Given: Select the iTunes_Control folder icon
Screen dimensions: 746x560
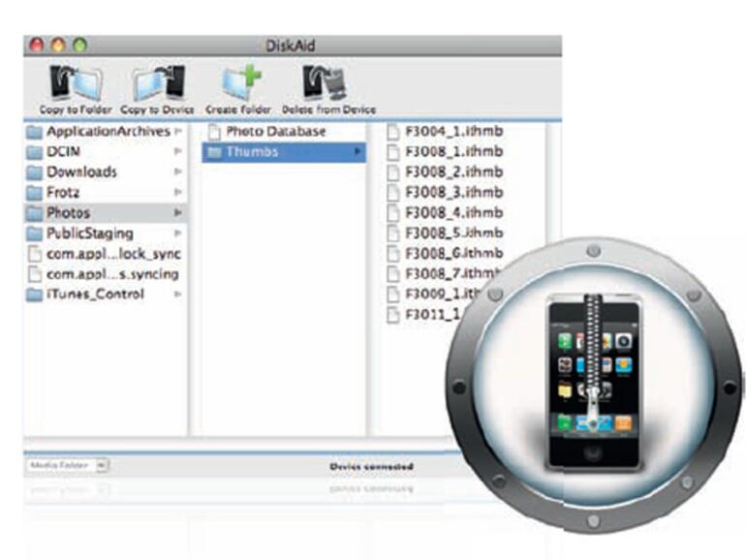Looking at the screenshot, I should tap(34, 295).
